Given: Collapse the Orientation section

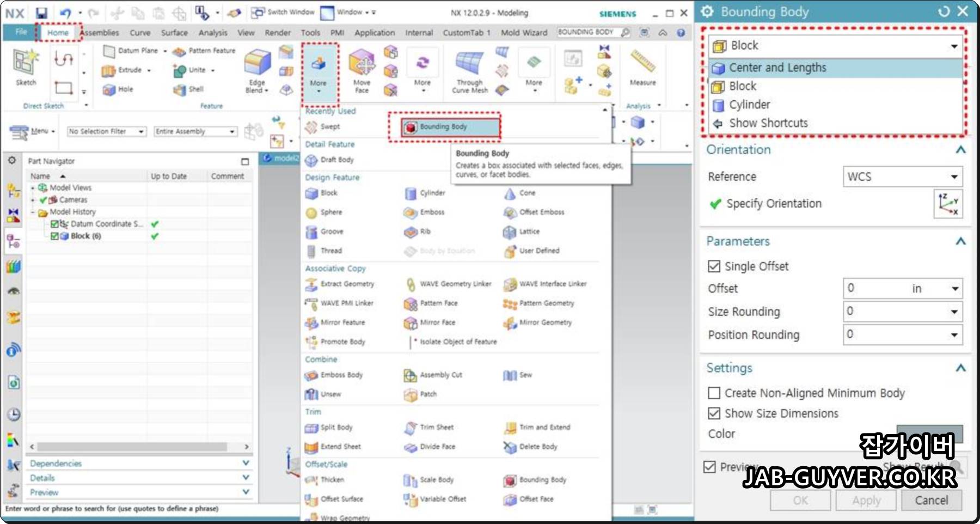Looking at the screenshot, I should [x=960, y=150].
